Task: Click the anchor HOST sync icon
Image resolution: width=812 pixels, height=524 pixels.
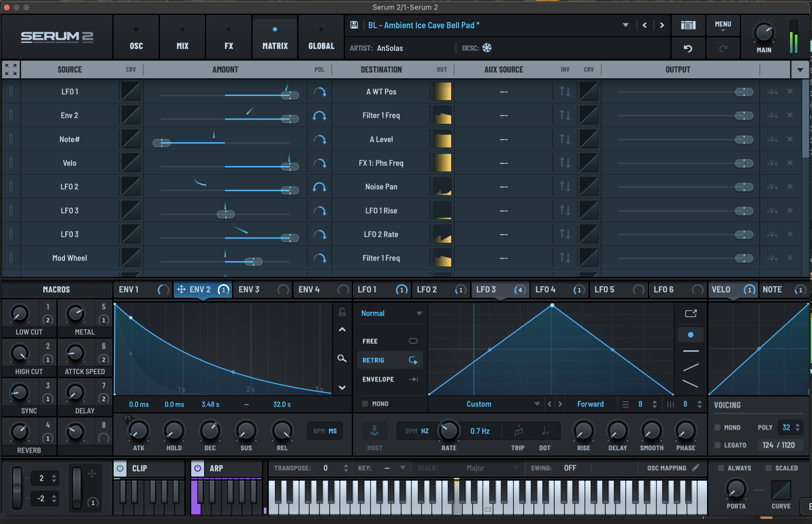Action: pos(374,431)
